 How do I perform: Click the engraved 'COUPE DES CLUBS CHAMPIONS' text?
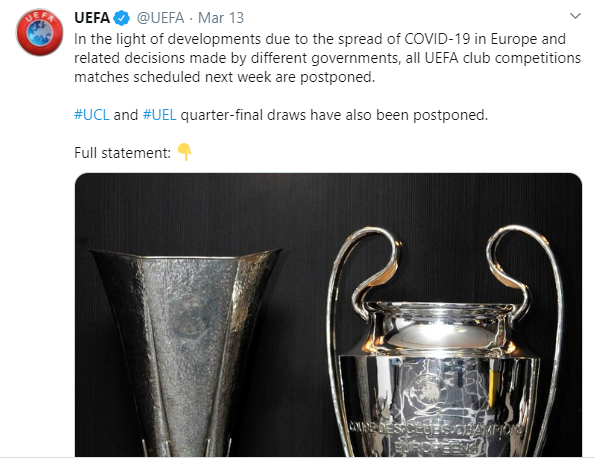pos(435,429)
